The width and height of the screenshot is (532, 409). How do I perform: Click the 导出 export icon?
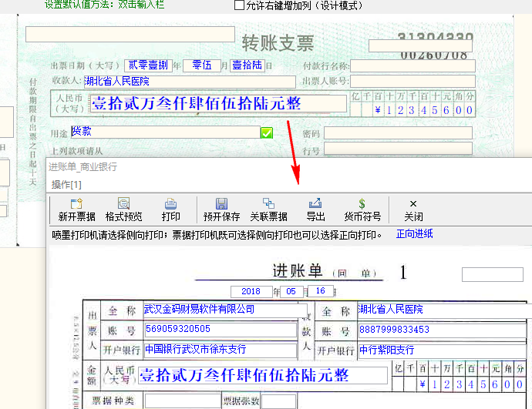315,210
